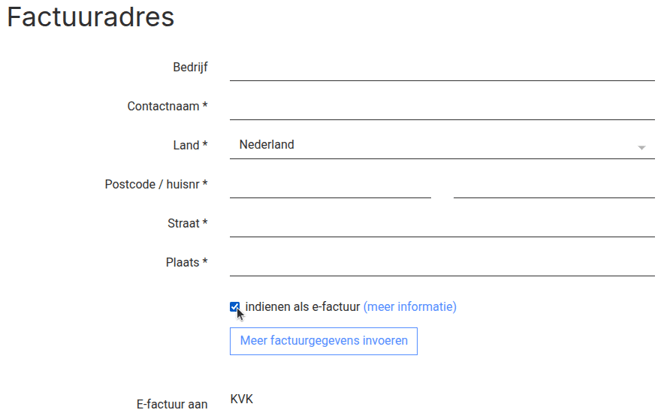The image size is (670, 419).
Task: Click the 'Plaats *' label
Action: click(186, 262)
